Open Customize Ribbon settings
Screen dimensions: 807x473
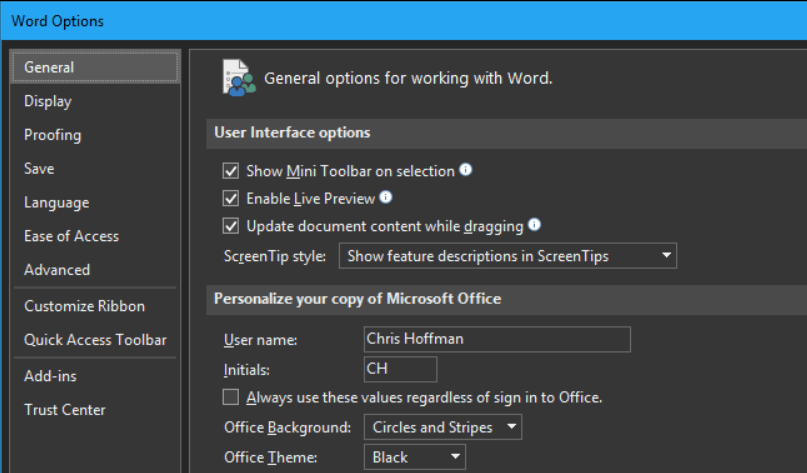(84, 306)
